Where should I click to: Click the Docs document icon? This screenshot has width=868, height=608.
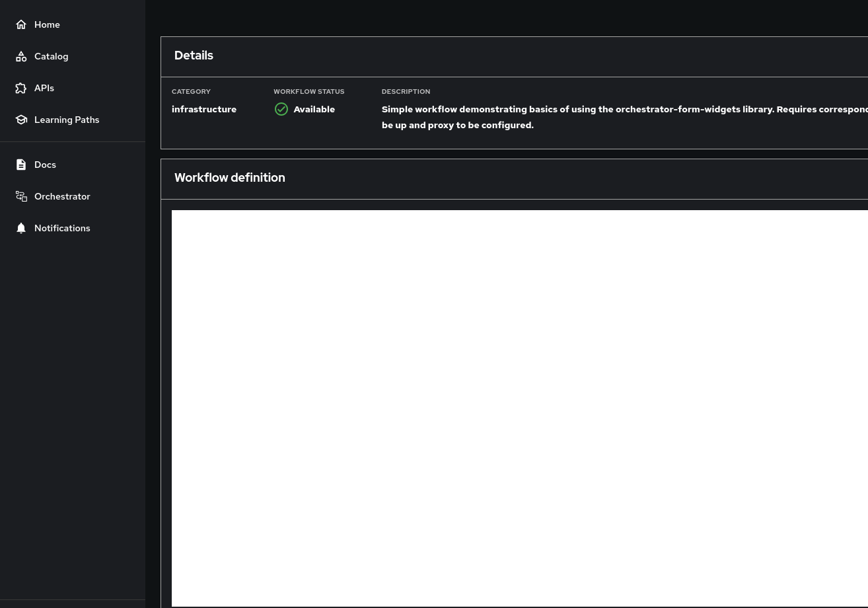21,165
